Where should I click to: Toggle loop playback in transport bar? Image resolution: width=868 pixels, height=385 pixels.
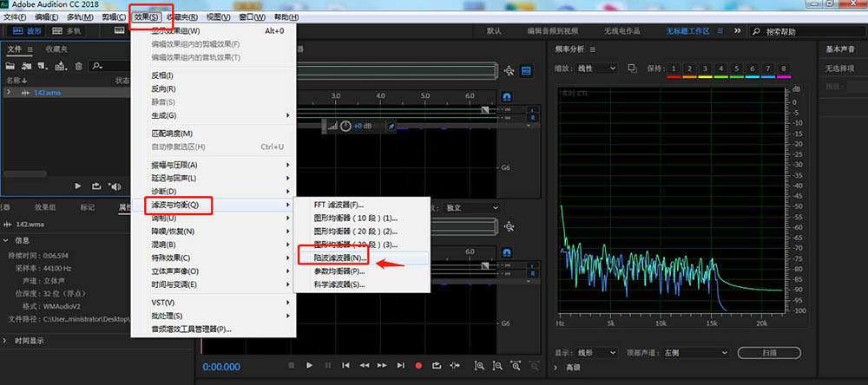point(437,365)
